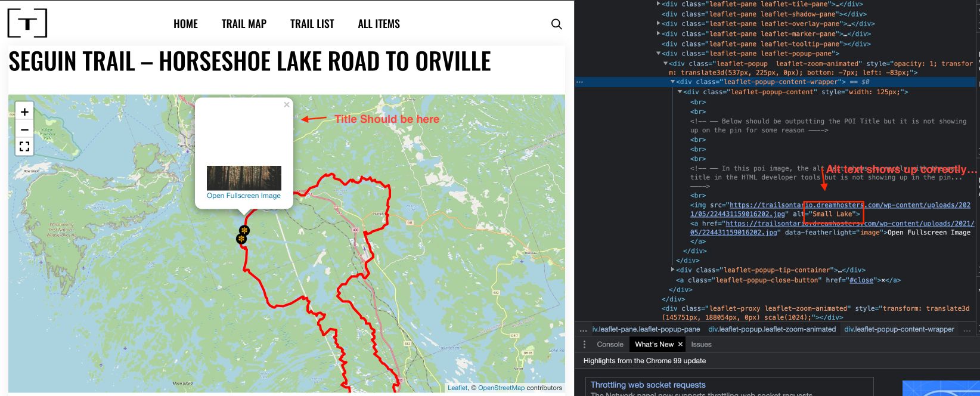Expand the leaflet-overlay-pane div node
The image size is (980, 396).
(658, 24)
